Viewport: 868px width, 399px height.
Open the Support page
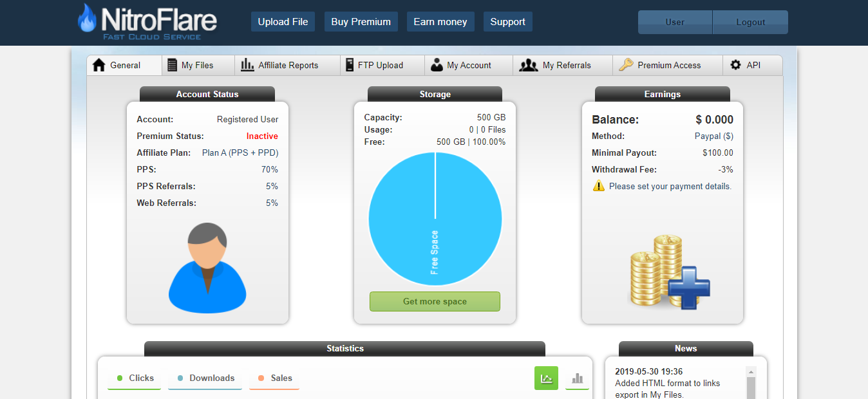(508, 22)
